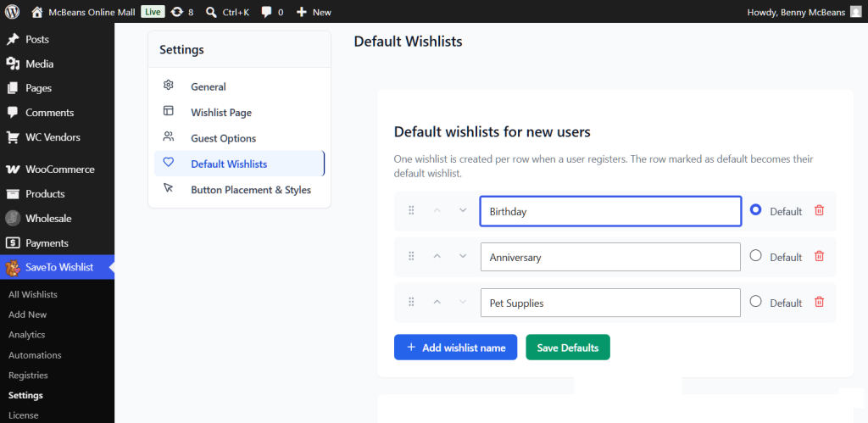This screenshot has width=868, height=423.
Task: Move the Anniversary row up
Action: pyautogui.click(x=437, y=256)
